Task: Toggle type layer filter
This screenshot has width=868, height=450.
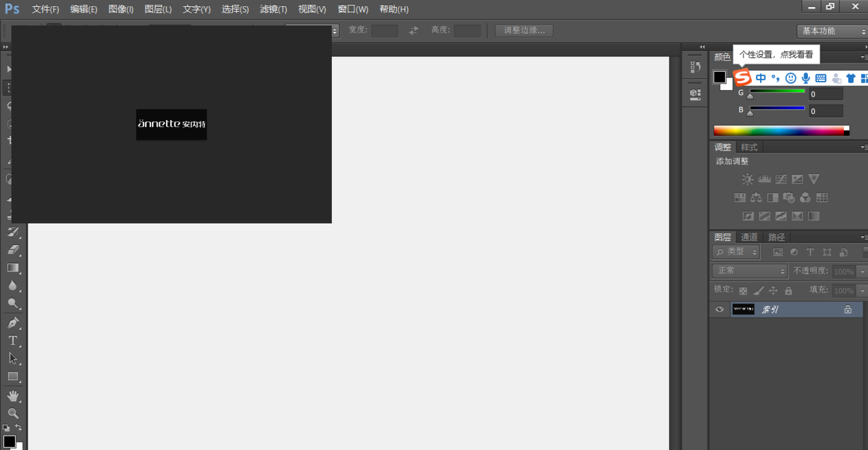Action: (x=810, y=252)
